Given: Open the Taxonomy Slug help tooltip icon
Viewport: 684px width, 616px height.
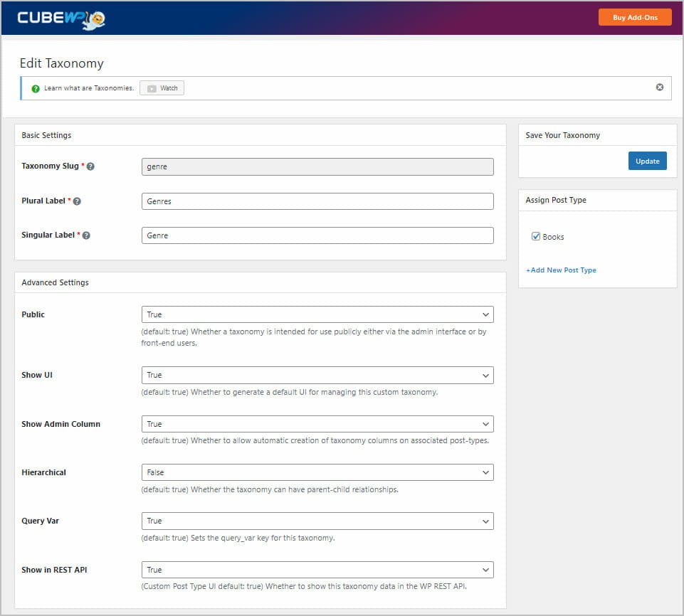Looking at the screenshot, I should (x=90, y=166).
